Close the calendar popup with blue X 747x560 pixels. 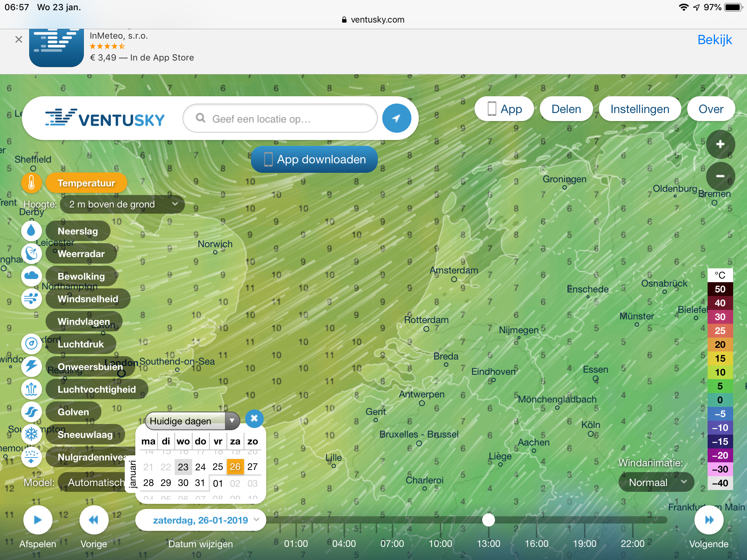(254, 418)
